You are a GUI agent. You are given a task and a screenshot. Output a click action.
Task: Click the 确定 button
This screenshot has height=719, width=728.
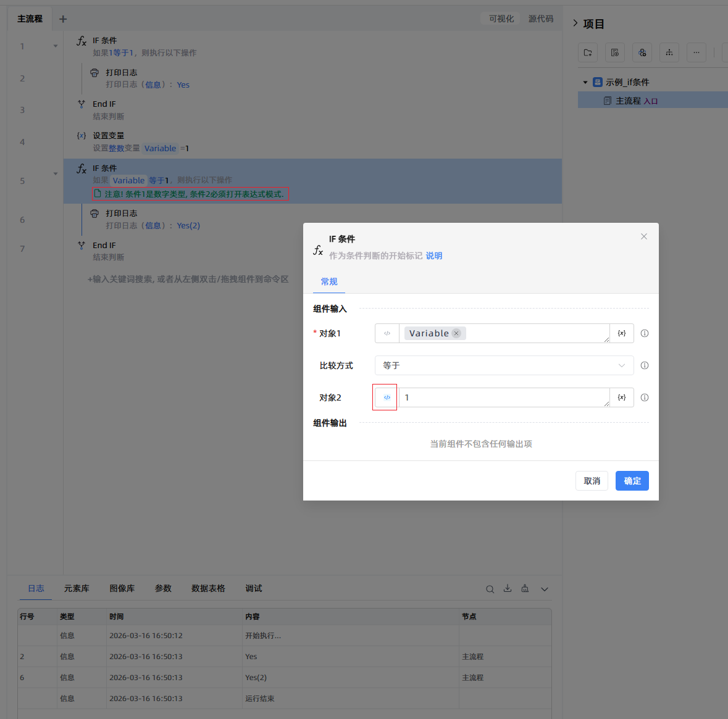pos(632,481)
